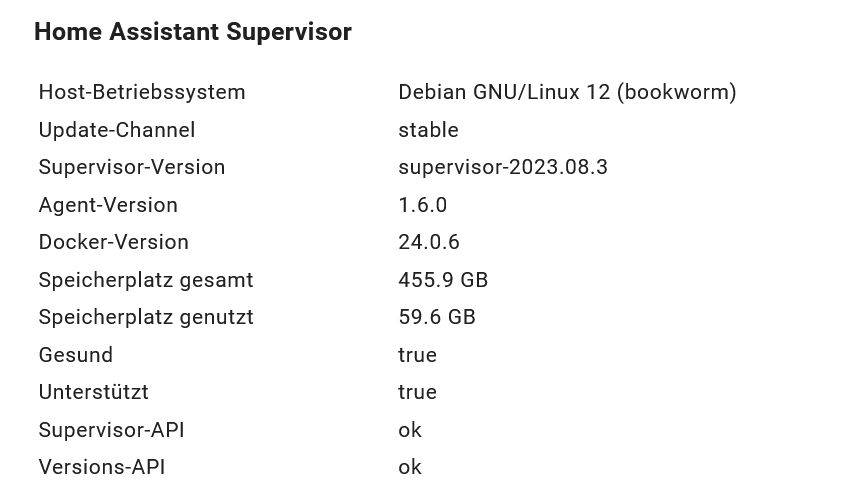
Task: Select the Speicherplatz genutzt label
Action: pyautogui.click(x=146, y=317)
